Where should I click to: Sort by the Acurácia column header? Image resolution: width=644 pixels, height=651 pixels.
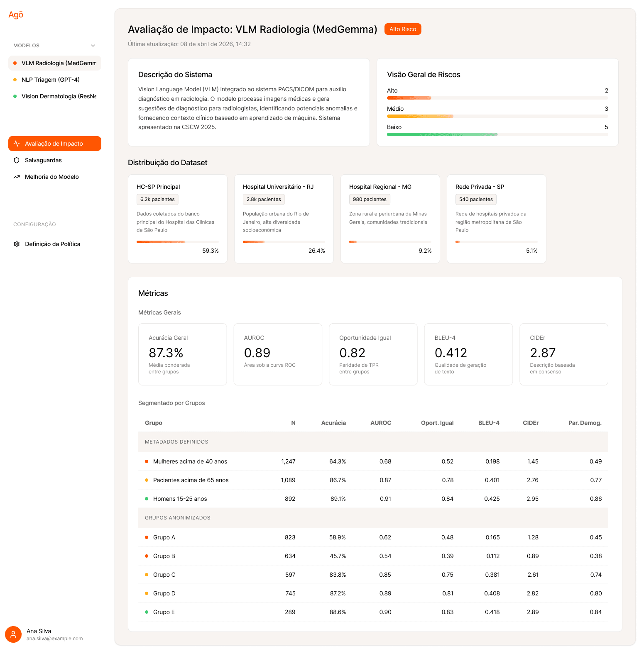(333, 423)
